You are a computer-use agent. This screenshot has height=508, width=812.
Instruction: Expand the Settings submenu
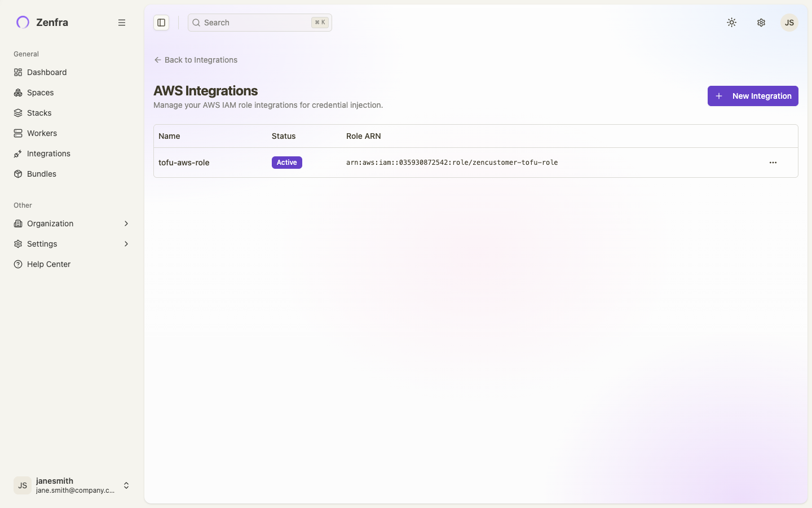(125, 244)
